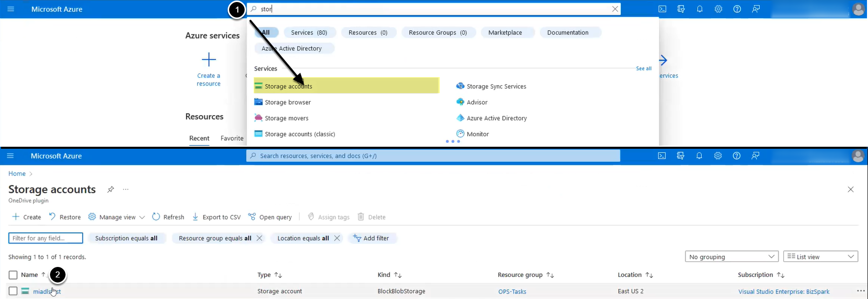Open Monitor service result
The width and height of the screenshot is (868, 299).
point(473,134)
